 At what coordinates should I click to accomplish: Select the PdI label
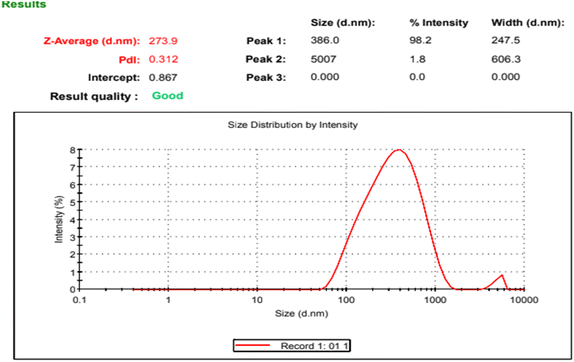pyautogui.click(x=129, y=60)
